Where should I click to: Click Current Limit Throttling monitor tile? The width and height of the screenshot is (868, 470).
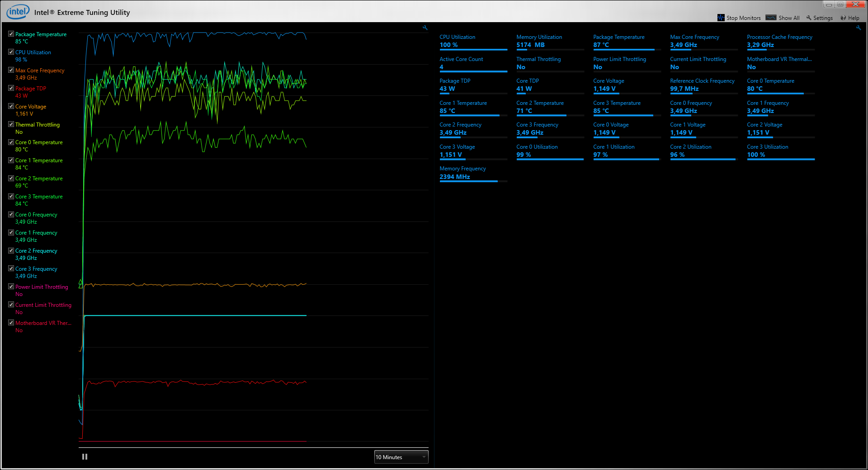(x=704, y=64)
